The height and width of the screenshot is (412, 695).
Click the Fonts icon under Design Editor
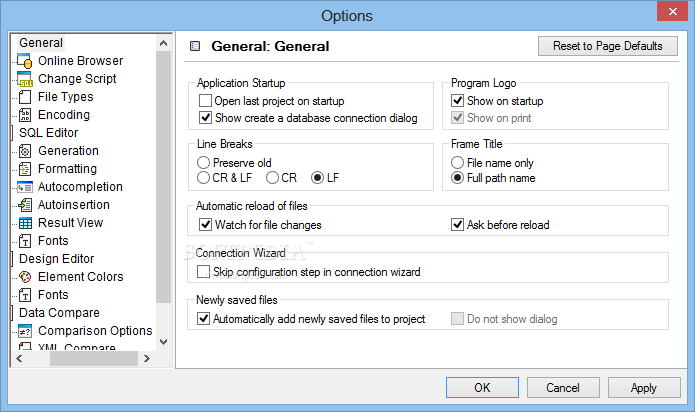[25, 295]
